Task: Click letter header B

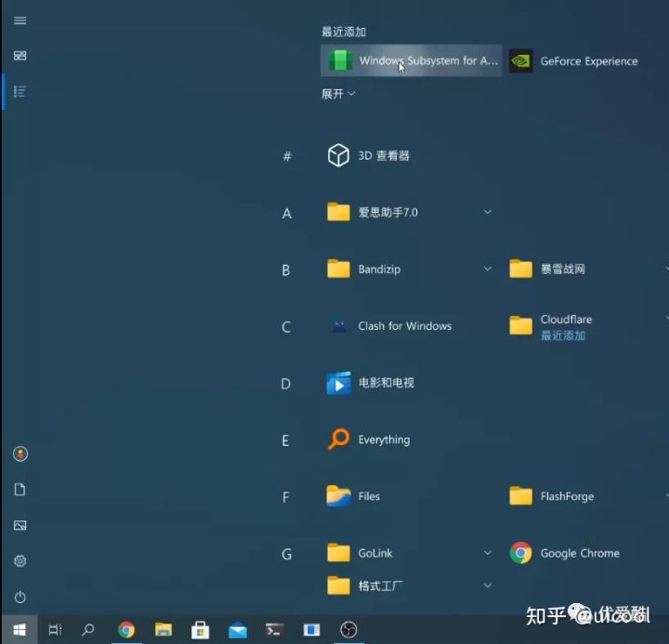Action: tap(286, 270)
